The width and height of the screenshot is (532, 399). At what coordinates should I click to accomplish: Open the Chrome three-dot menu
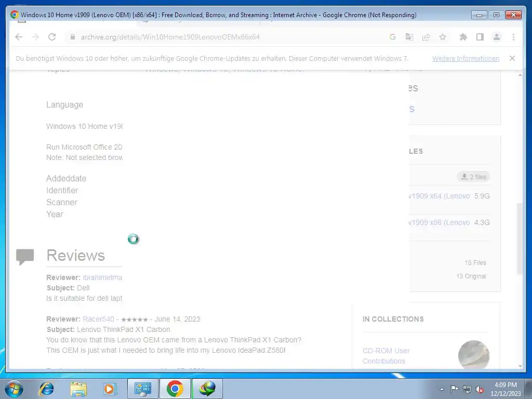tap(513, 37)
